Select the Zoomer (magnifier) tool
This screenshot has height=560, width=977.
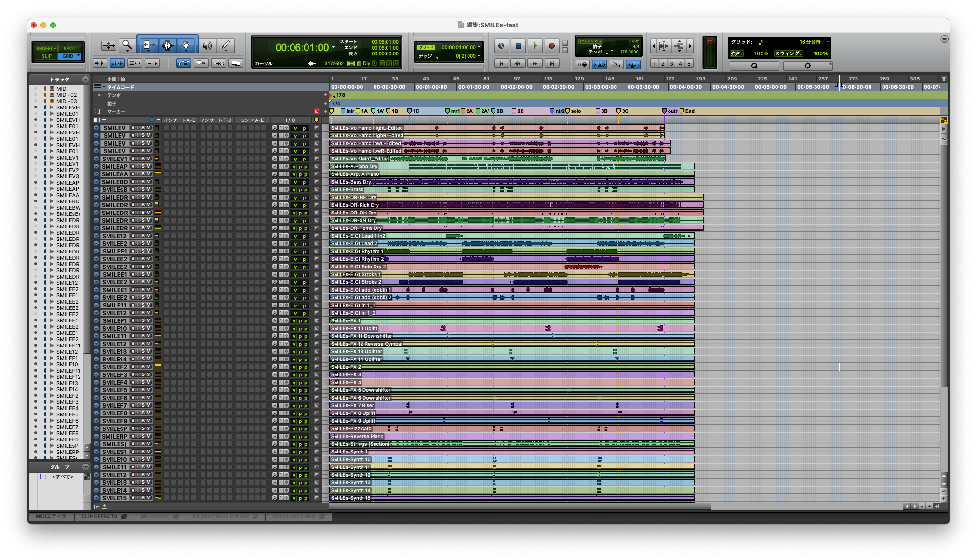127,45
